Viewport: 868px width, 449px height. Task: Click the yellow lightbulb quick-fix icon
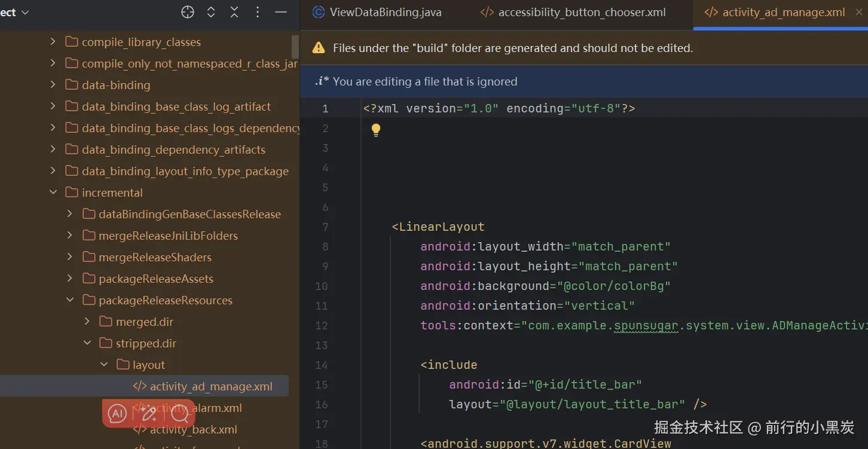point(376,130)
